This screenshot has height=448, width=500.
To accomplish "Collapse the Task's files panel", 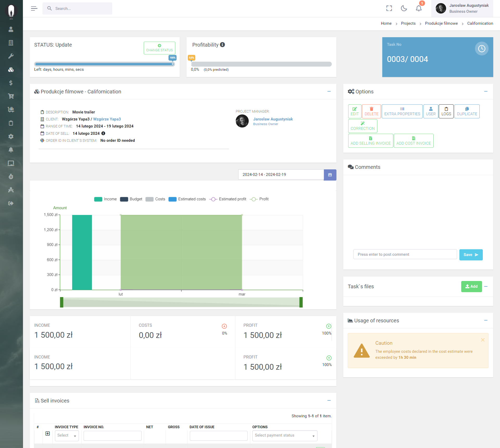I will (x=486, y=286).
